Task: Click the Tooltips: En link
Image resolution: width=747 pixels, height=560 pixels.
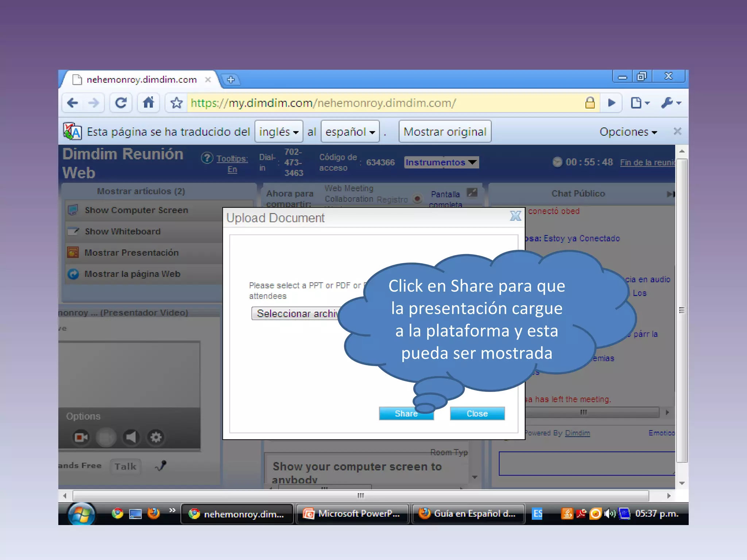Action: 232,164
